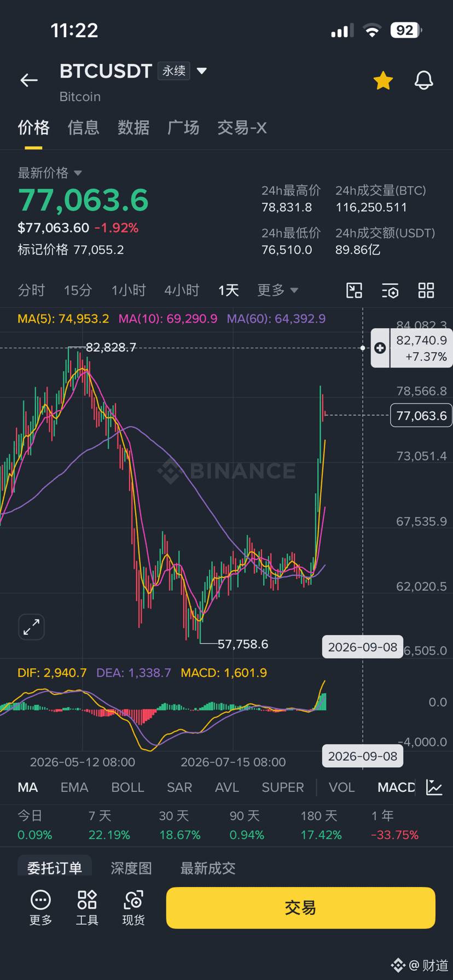This screenshot has width=453, height=980.
Task: Tap the 30 天 18.67% performance
Action: (180, 825)
